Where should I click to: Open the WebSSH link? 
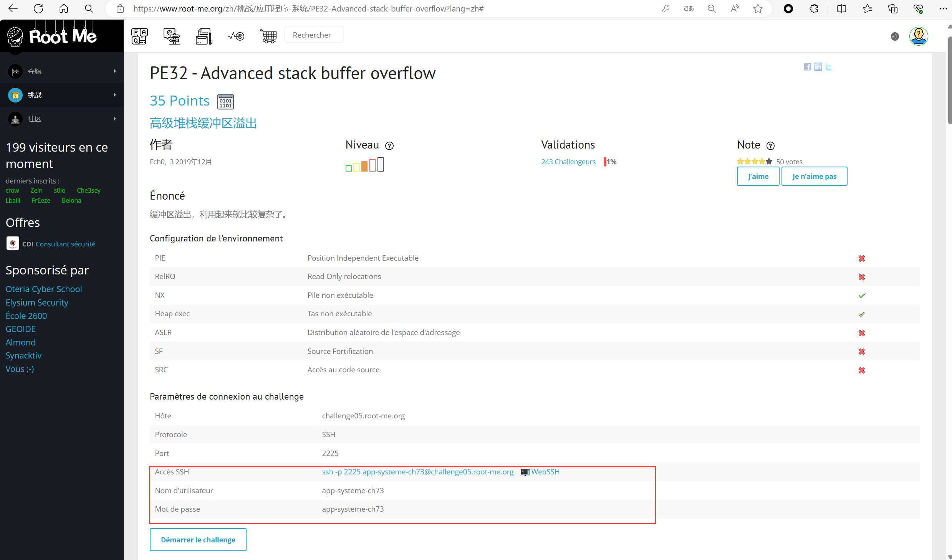tap(545, 472)
